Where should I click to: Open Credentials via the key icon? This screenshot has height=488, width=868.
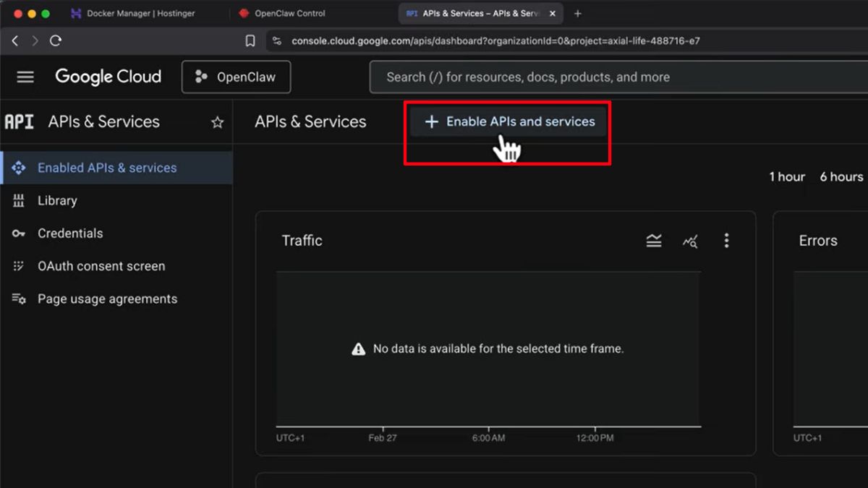coord(20,233)
